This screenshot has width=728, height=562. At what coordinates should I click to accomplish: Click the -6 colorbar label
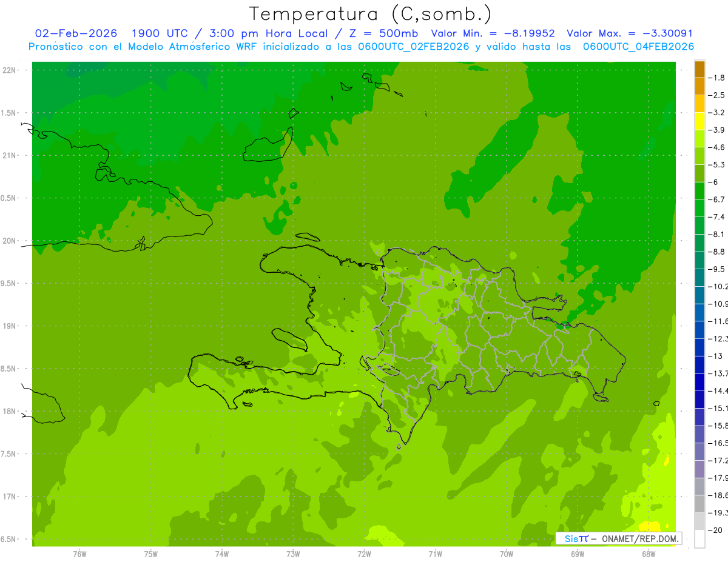(713, 182)
